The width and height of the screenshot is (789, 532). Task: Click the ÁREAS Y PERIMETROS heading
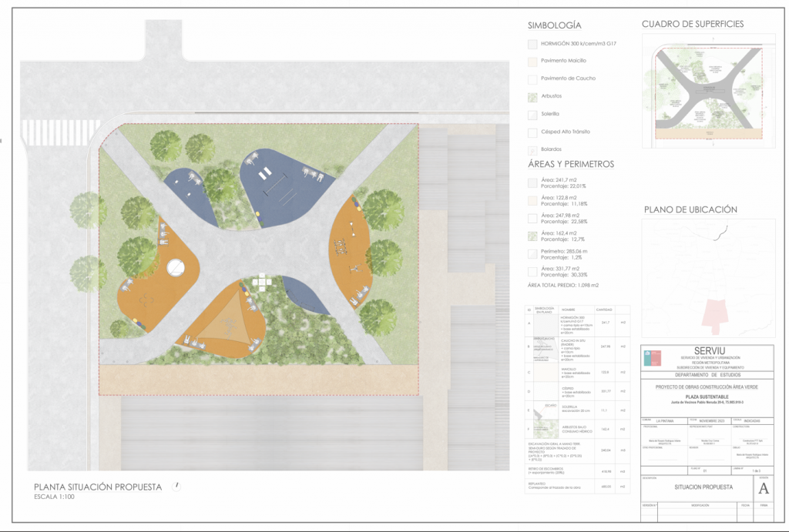pyautogui.click(x=570, y=164)
